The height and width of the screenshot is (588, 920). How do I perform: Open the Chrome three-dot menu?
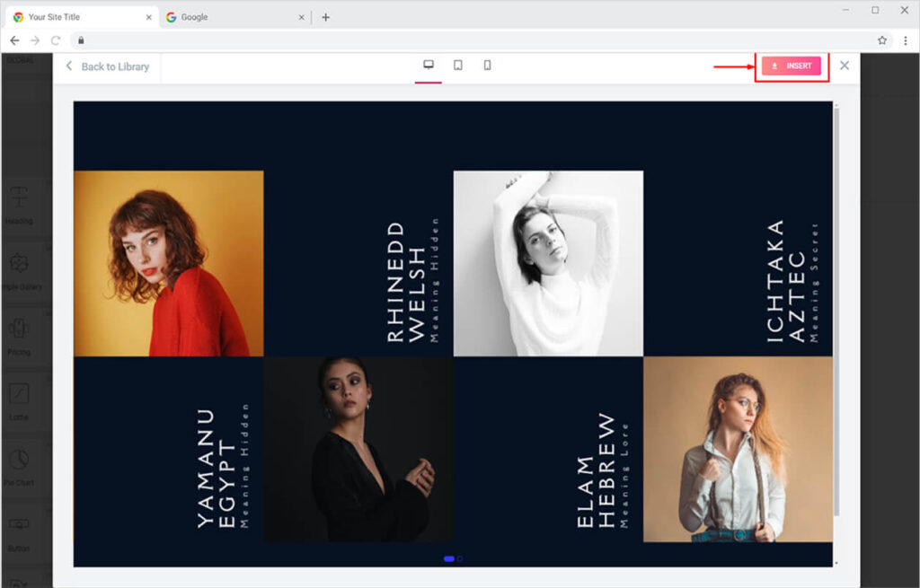905,40
